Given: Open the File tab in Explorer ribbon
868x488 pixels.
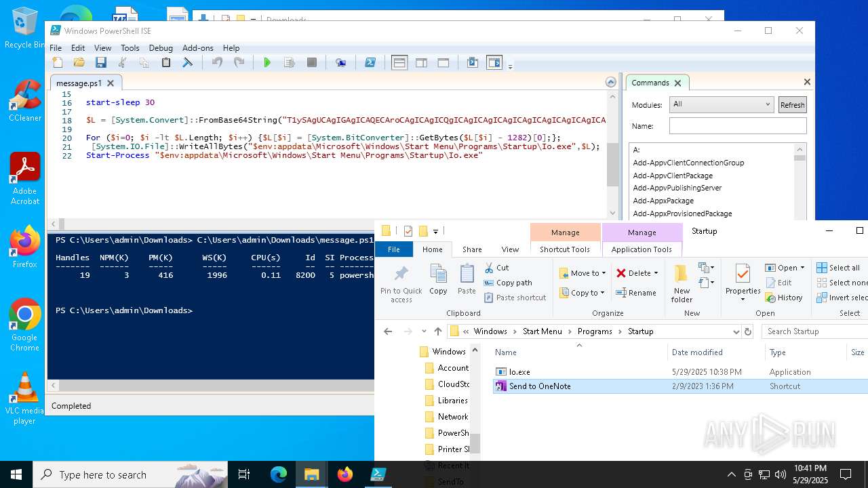Looking at the screenshot, I should [394, 249].
